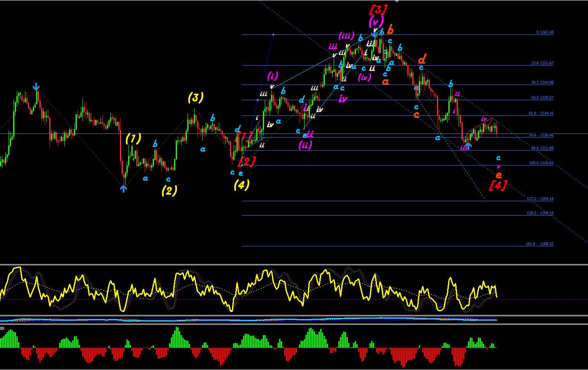This screenshot has height=370, width=588.
Task: Select the large orange e wave label
Action: coord(498,175)
